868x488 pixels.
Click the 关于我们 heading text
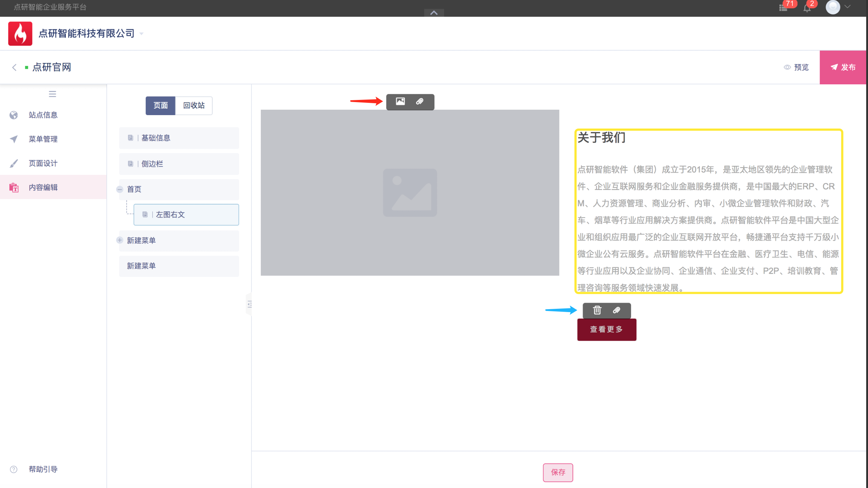tap(601, 138)
